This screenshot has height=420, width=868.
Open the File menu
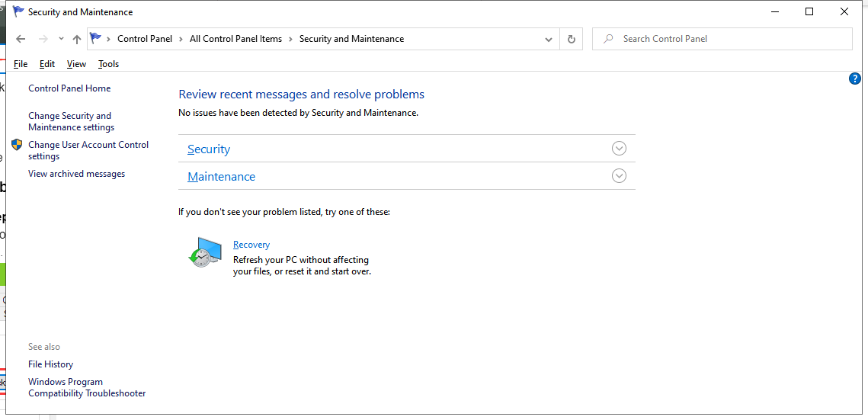click(21, 63)
